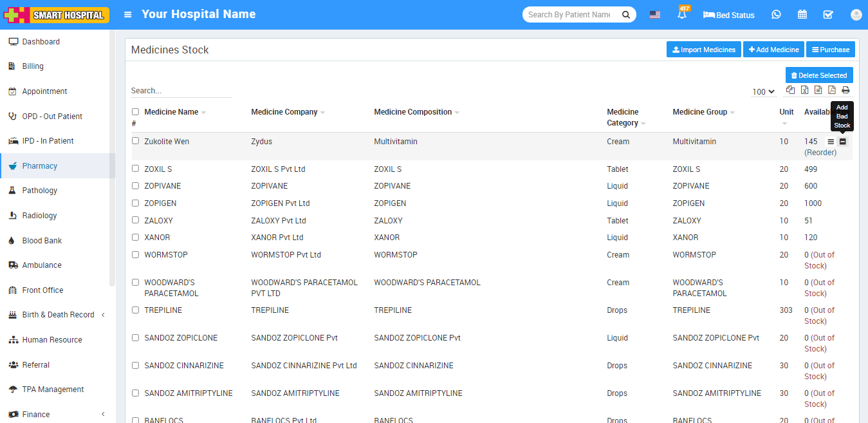Copy the table using the copy icon
Image resolution: width=868 pixels, height=423 pixels.
(x=791, y=91)
